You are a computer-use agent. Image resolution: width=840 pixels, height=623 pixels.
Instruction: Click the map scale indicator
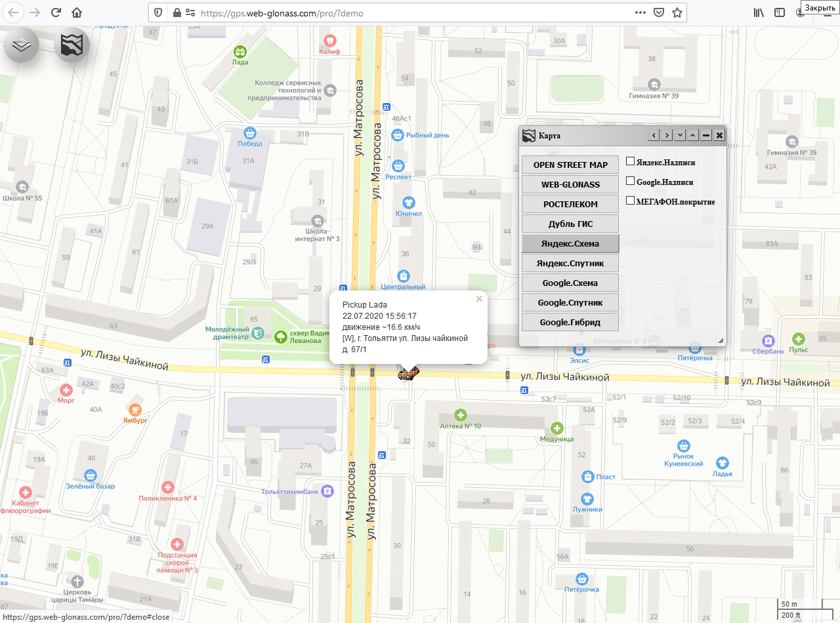(805, 609)
